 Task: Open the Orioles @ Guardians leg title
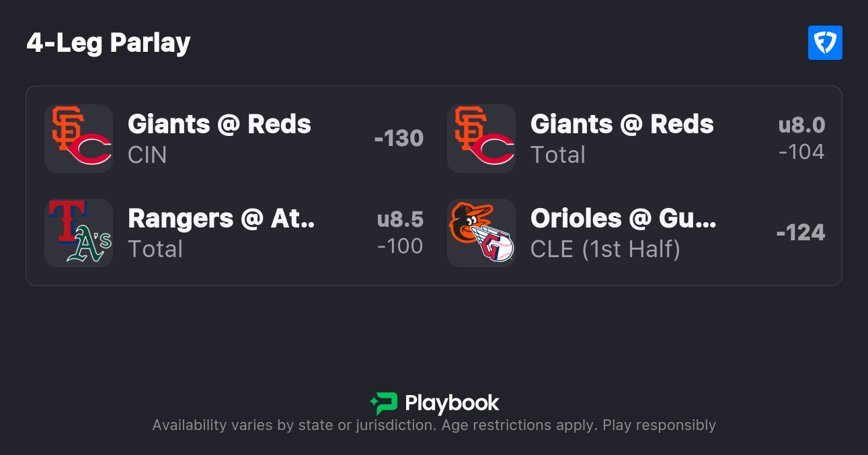coord(623,219)
